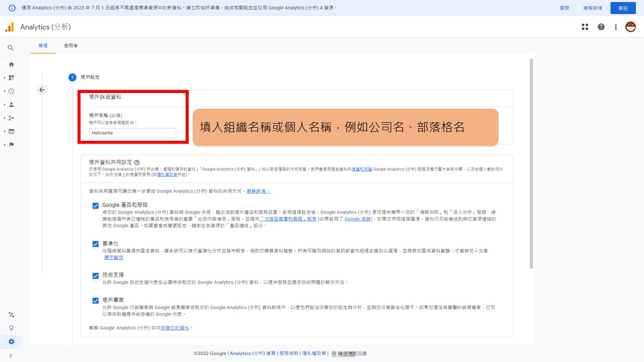Click the Analytics logo in header
Screen dimensions: 644x362
[10, 27]
